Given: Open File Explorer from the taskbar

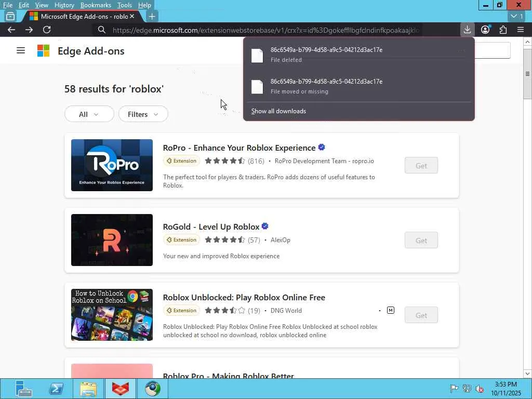Looking at the screenshot, I should 88,389.
